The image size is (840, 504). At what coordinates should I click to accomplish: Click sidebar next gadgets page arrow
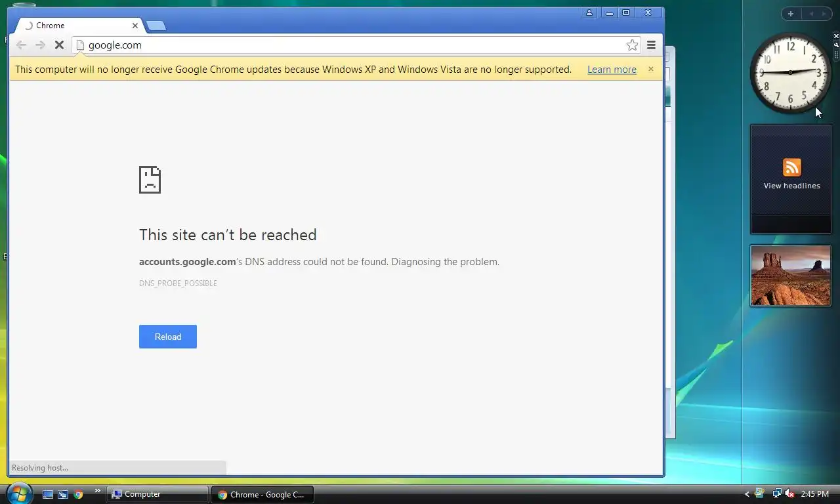[824, 14]
